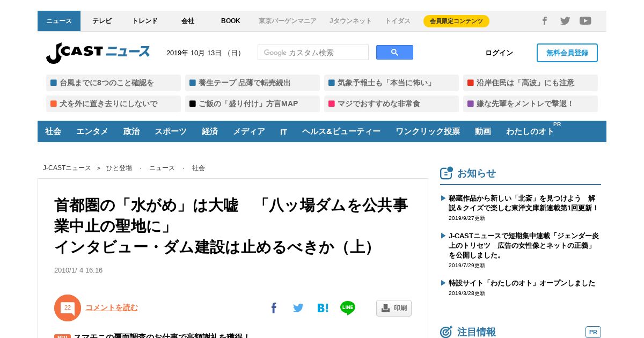Click the ログイン link

point(499,53)
